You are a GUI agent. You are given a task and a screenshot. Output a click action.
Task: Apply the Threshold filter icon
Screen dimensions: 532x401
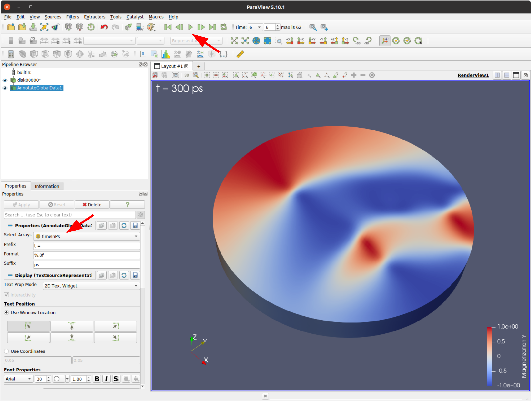tap(57, 54)
